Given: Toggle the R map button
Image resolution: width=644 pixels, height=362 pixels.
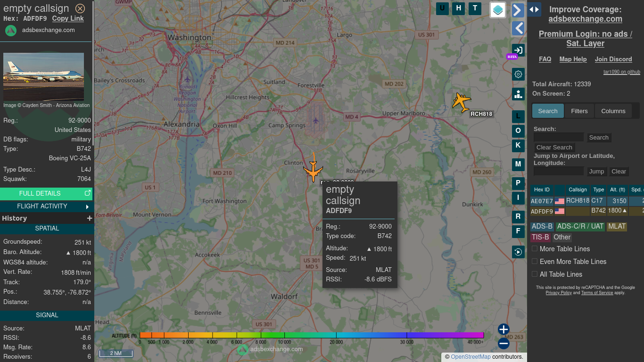Looking at the screenshot, I should [x=518, y=216].
